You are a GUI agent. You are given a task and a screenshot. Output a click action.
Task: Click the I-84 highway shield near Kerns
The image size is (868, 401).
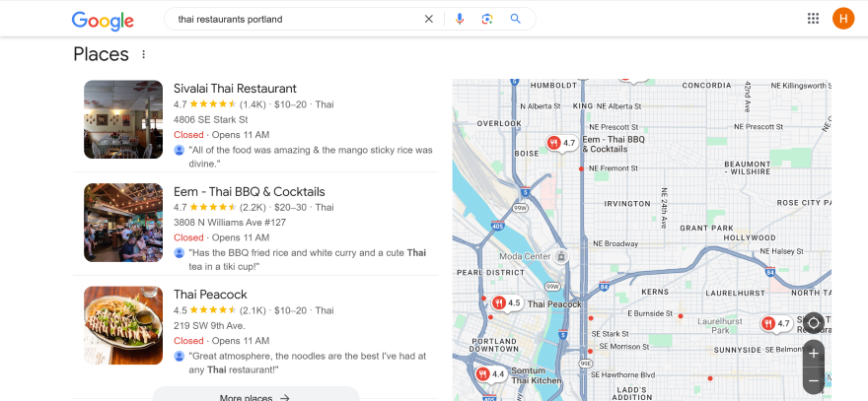pyautogui.click(x=604, y=287)
